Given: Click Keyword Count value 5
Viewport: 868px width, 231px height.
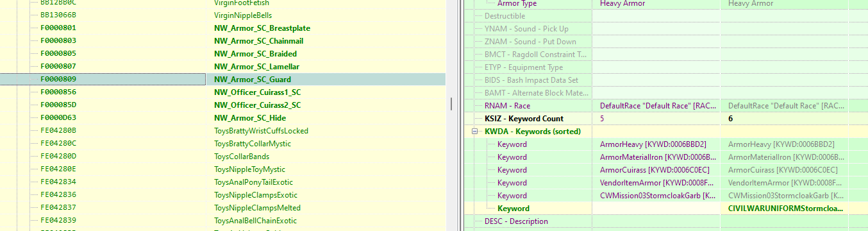Looking at the screenshot, I should pyautogui.click(x=602, y=118).
